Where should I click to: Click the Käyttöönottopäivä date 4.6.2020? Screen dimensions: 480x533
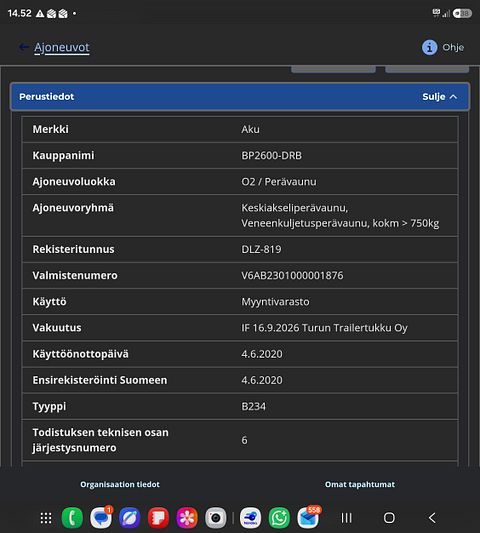click(262, 354)
